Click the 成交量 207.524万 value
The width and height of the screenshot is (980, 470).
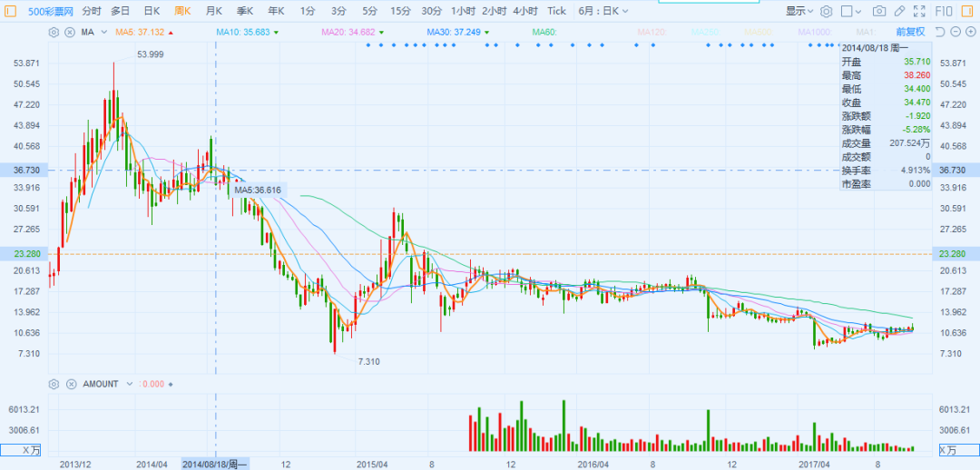pos(911,143)
